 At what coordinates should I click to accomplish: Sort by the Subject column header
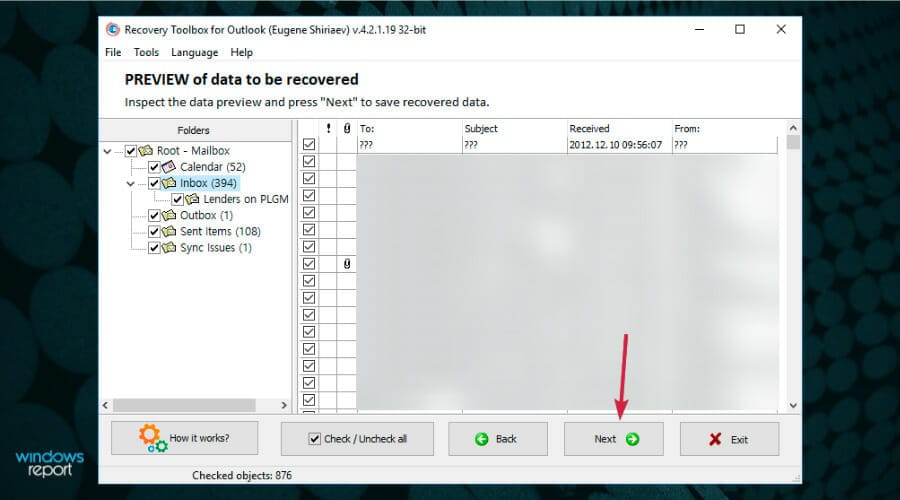tap(514, 129)
